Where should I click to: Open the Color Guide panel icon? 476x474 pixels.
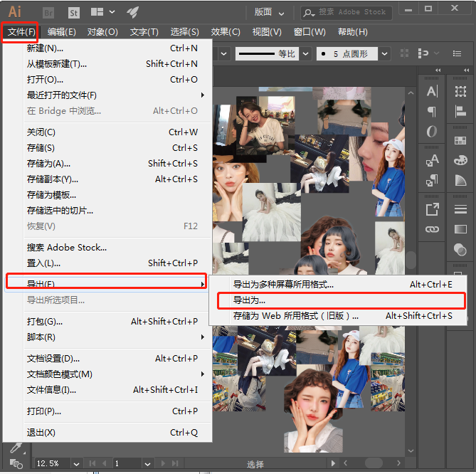(x=460, y=180)
